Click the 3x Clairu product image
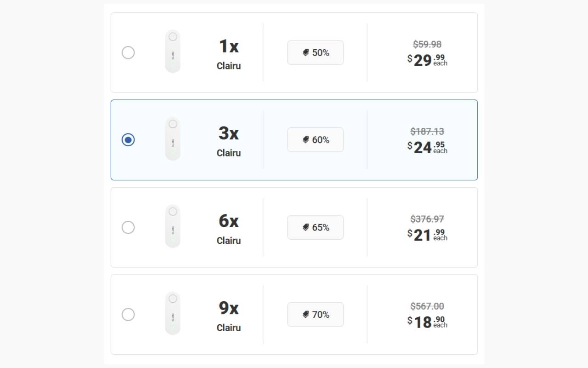The width and height of the screenshot is (588, 368). coord(173,139)
